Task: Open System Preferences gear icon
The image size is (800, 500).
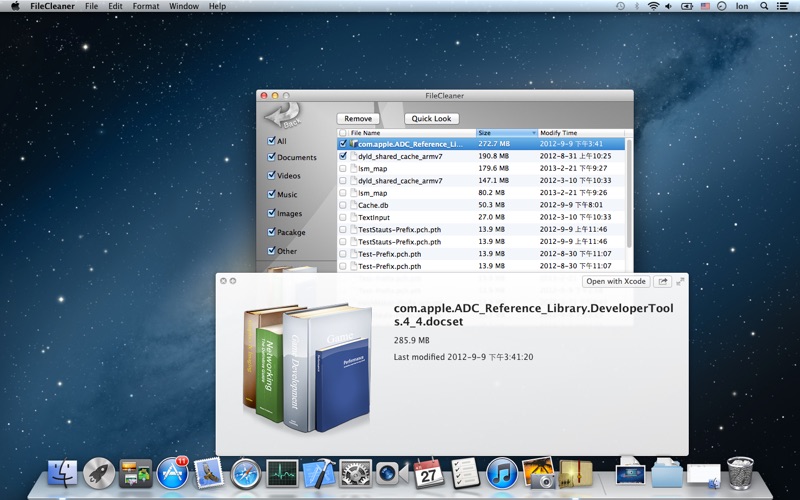Action: coord(356,473)
